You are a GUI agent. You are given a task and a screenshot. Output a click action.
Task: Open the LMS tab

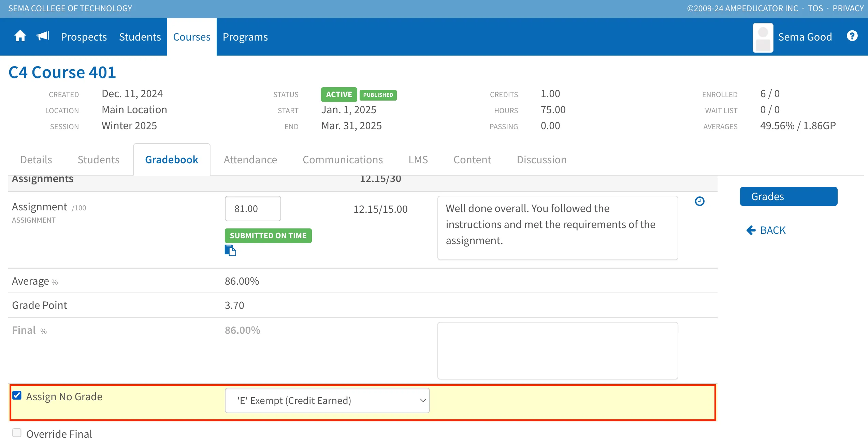coord(418,160)
